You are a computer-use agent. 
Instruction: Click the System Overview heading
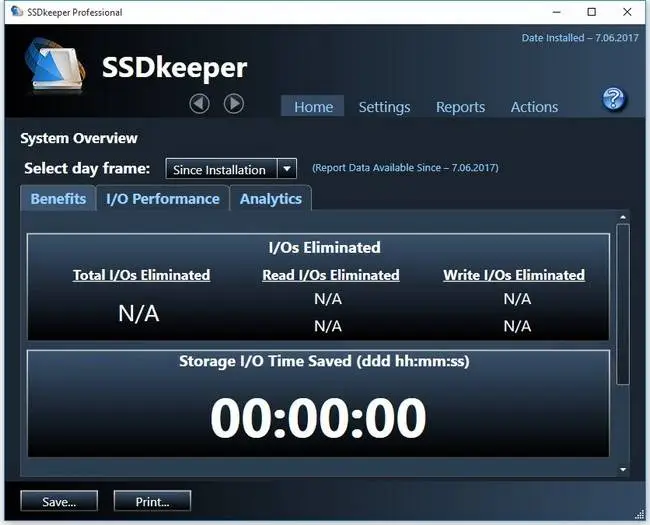(79, 138)
